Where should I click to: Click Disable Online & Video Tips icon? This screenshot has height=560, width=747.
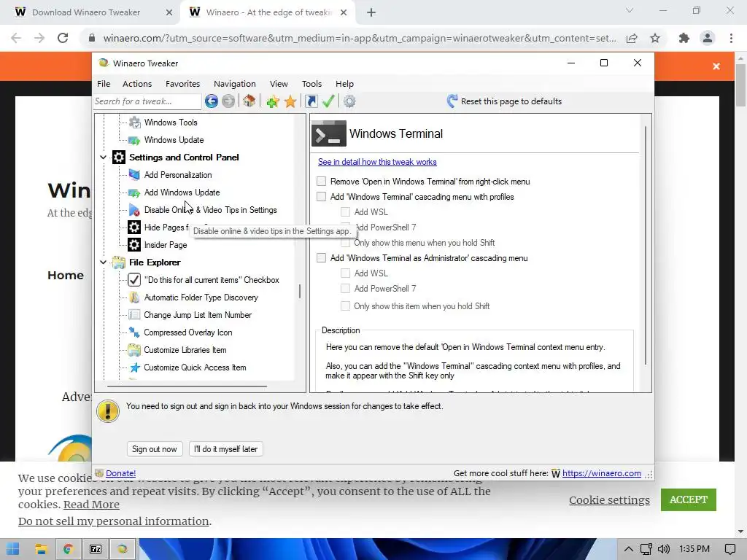tap(135, 210)
